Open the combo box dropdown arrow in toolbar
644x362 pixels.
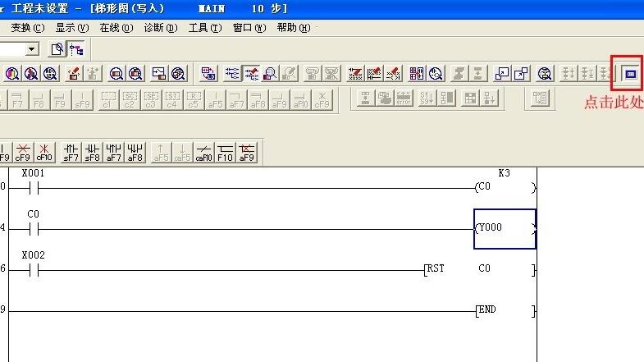pyautogui.click(x=32, y=49)
